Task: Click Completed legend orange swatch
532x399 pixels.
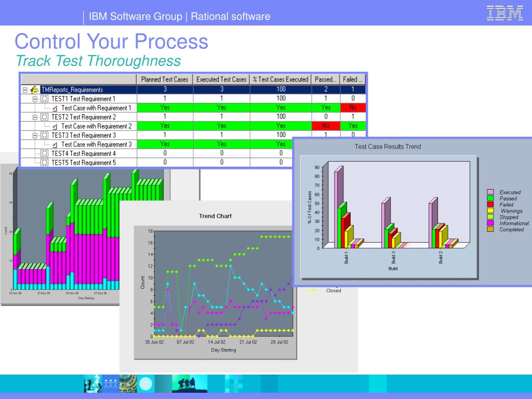Action: click(x=490, y=229)
